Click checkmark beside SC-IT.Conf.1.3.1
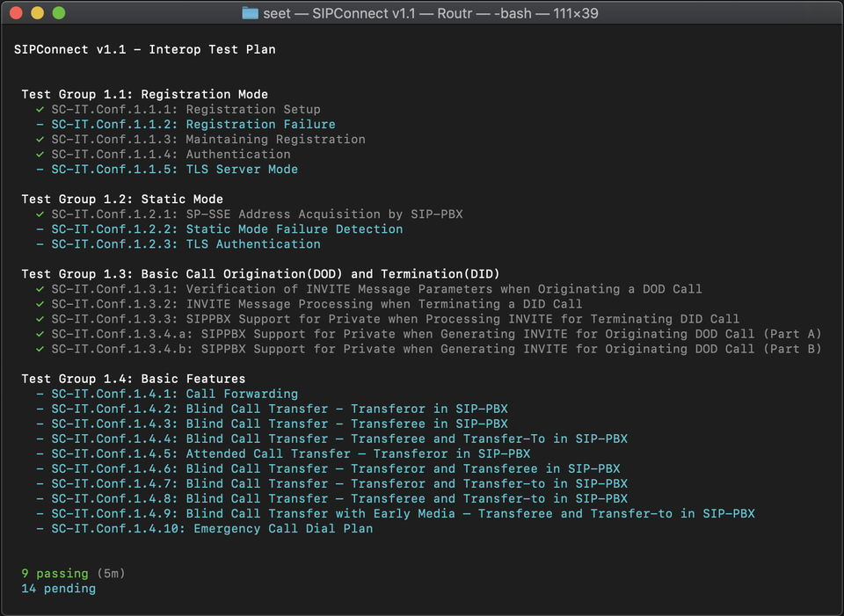 tap(40, 289)
